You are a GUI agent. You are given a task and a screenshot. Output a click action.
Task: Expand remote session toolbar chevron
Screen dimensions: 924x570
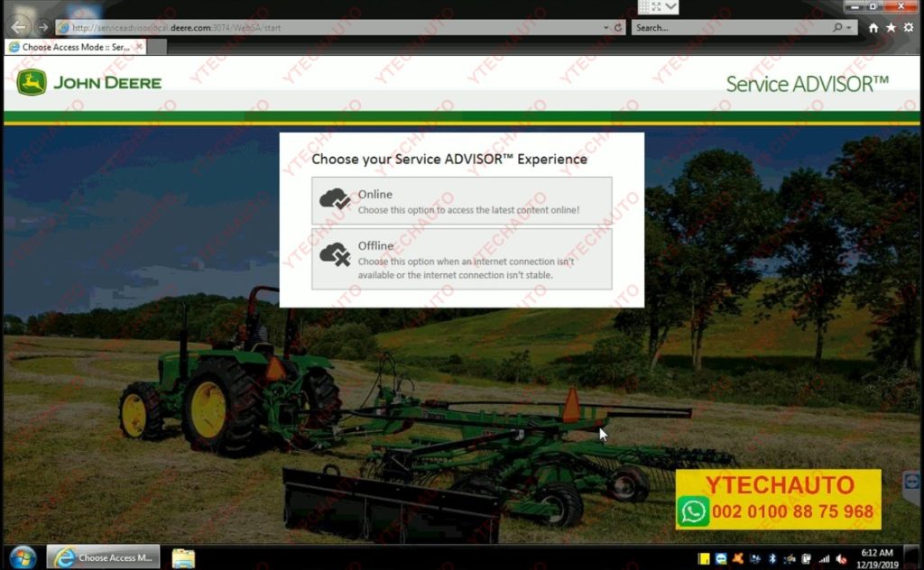[x=670, y=6]
